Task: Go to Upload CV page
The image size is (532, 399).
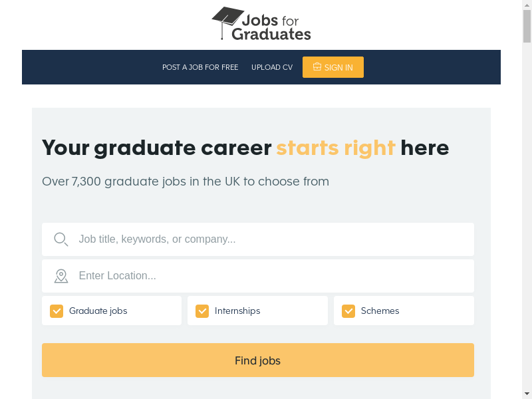Action: (x=272, y=67)
